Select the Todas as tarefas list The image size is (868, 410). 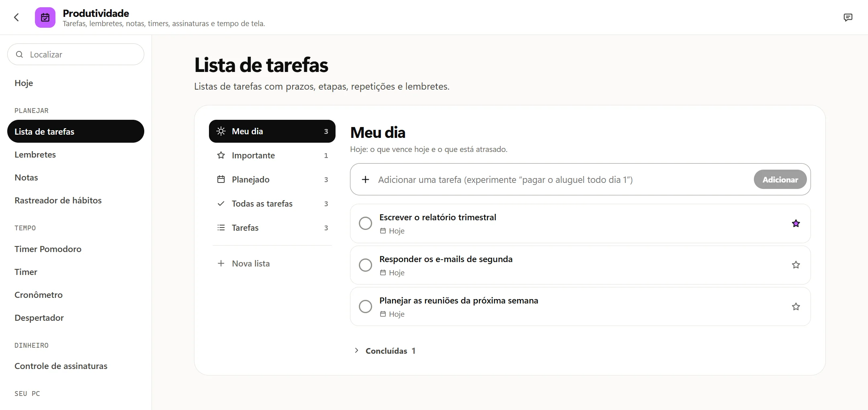(x=272, y=203)
